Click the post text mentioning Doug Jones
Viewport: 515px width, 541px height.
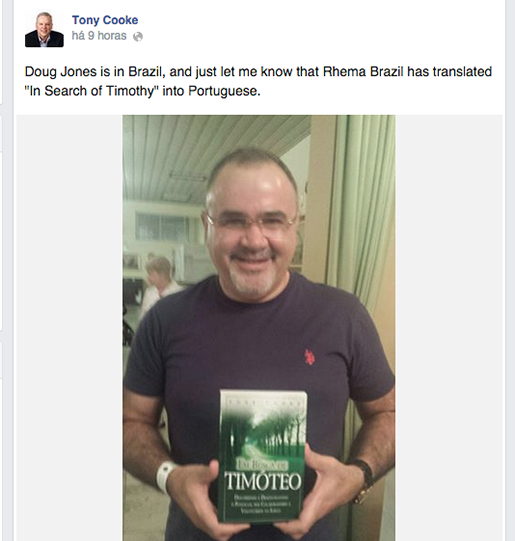tap(258, 72)
